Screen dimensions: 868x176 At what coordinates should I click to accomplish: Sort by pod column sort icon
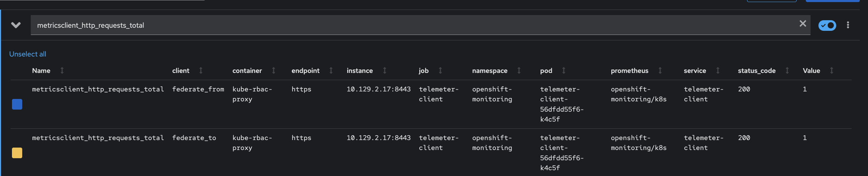click(564, 71)
